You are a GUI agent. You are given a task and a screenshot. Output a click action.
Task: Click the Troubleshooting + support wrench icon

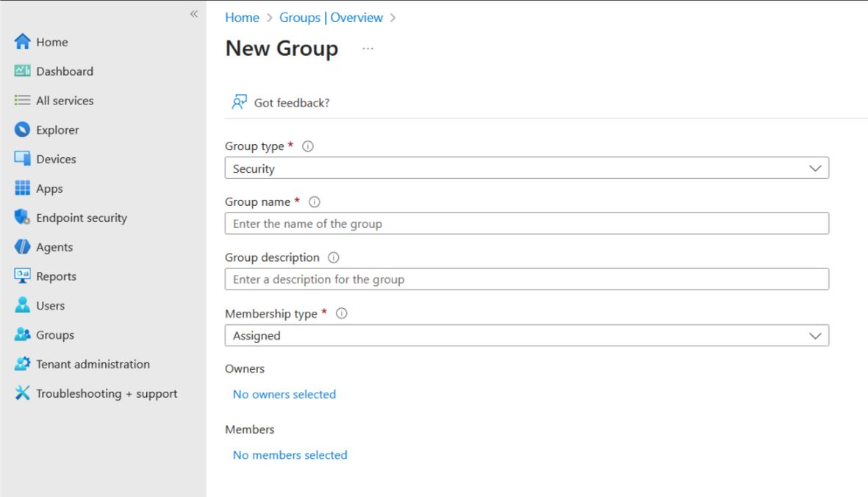click(22, 393)
